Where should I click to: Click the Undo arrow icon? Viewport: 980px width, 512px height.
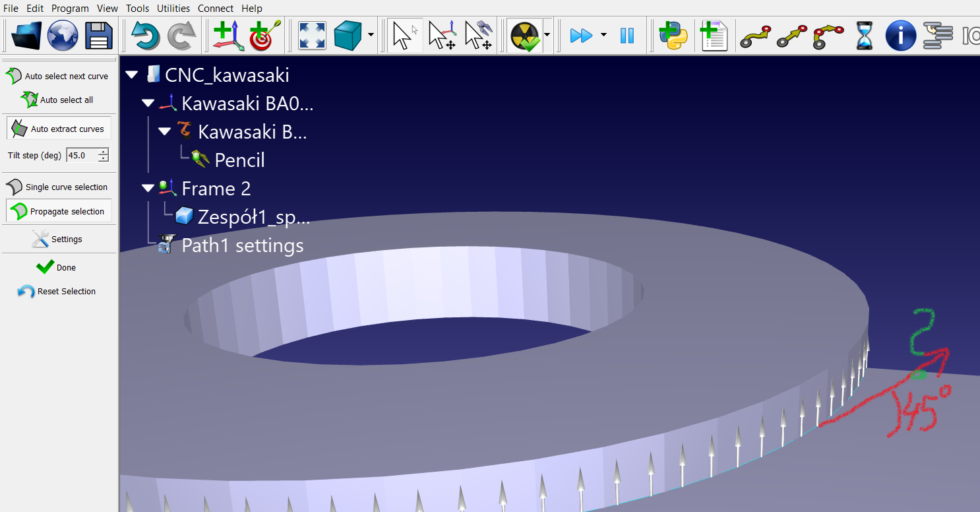[x=145, y=36]
